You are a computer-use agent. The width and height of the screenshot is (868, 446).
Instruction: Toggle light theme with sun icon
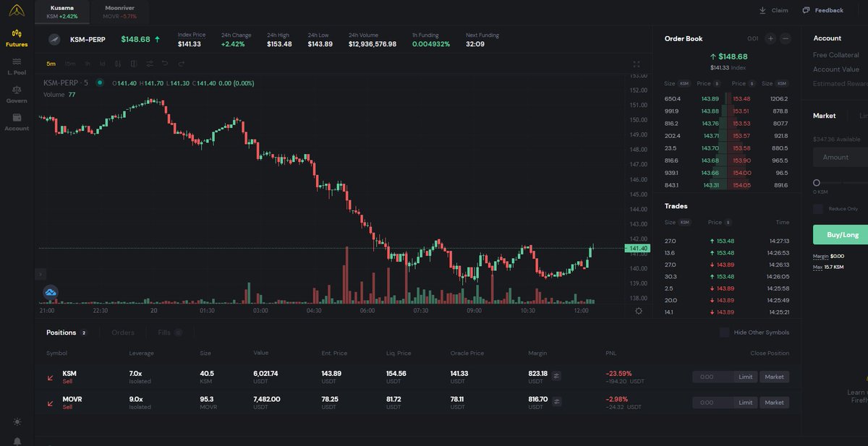click(x=17, y=421)
